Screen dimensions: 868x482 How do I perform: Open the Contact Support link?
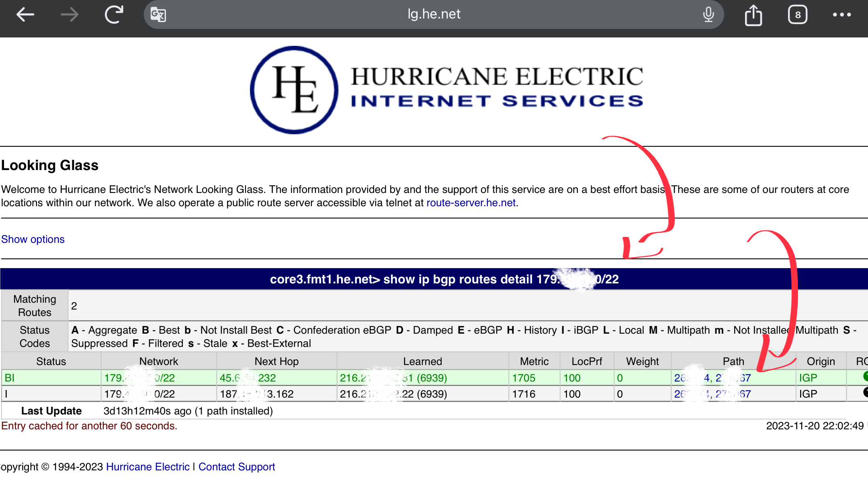(x=237, y=467)
